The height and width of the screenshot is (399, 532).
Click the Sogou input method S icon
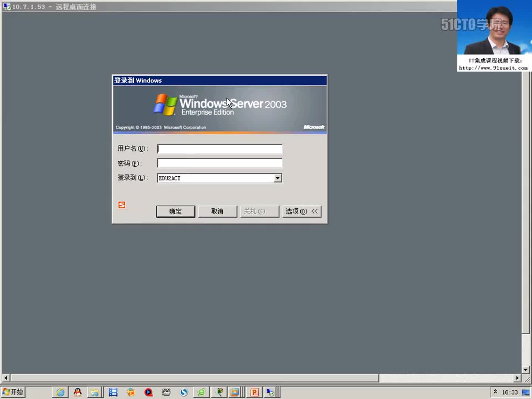[x=122, y=205]
